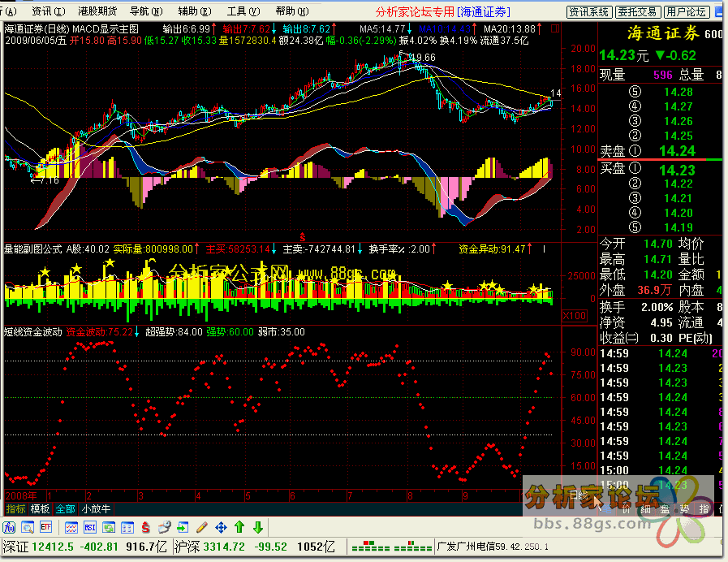Click the 分析家论坛专用[海通证券] title text
The image size is (728, 562).
point(443,11)
